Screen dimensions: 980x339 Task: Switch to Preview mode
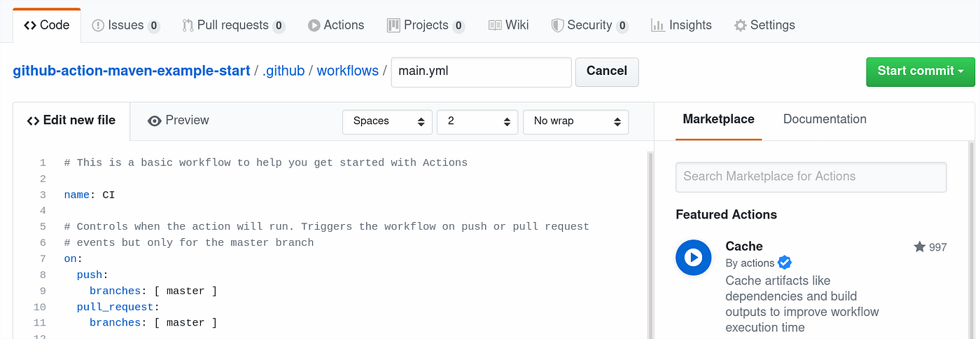click(x=178, y=120)
